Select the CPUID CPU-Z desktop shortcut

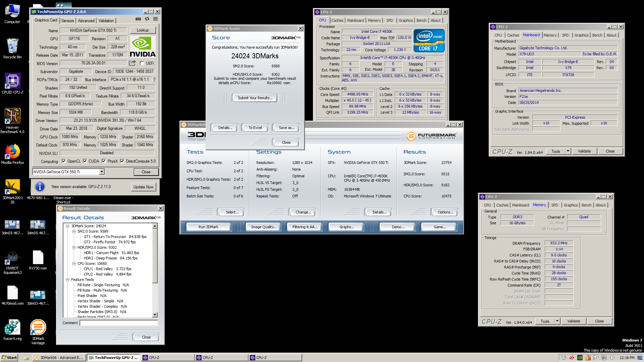(x=12, y=84)
